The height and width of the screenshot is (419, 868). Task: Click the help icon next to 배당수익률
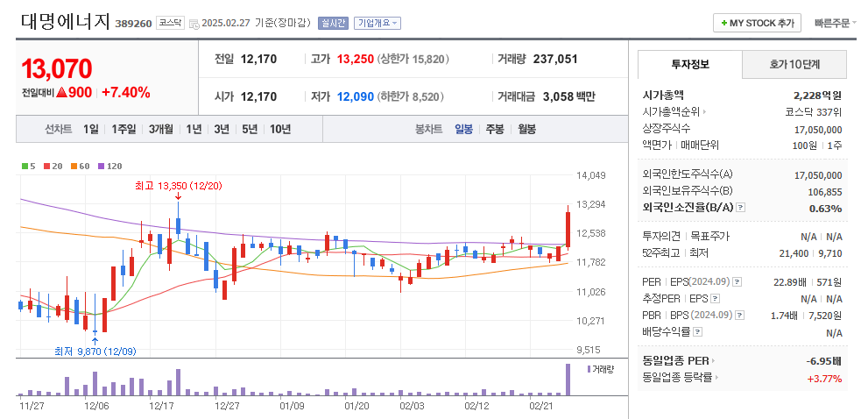point(697,332)
